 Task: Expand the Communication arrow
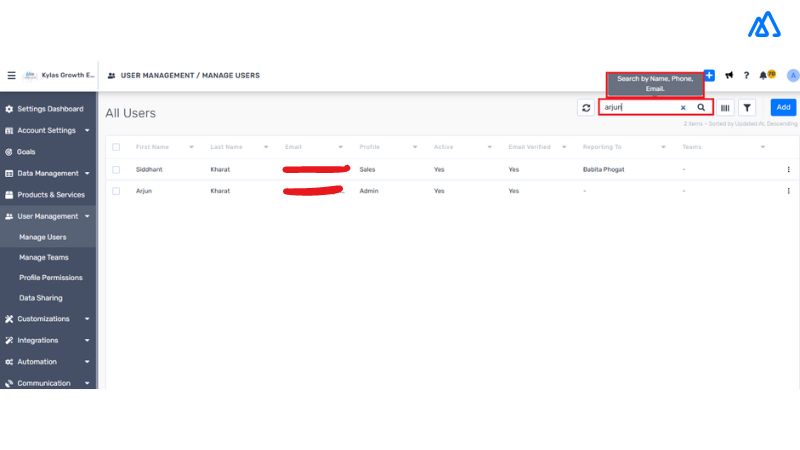pos(87,383)
